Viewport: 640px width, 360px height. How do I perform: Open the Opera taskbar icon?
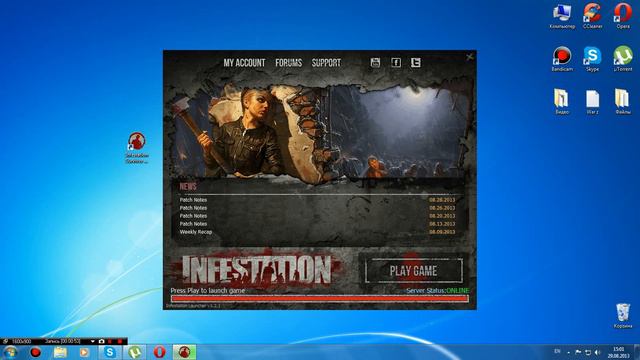click(x=159, y=352)
